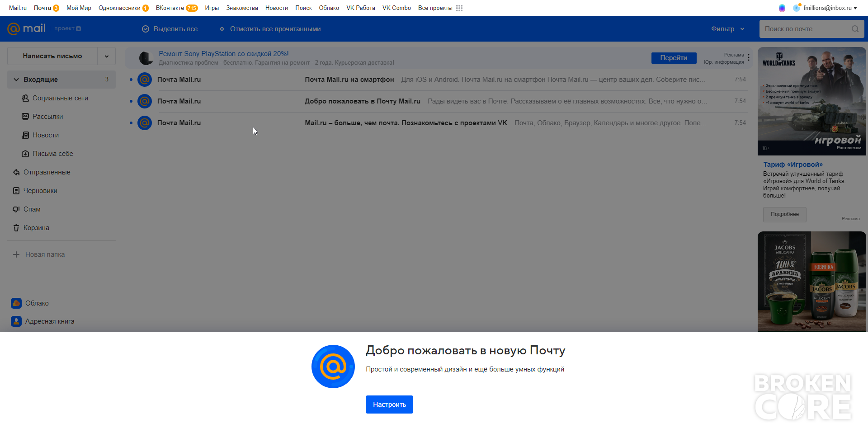
Task: Expand the fmillions@inbox.ru account menu
Action: tap(830, 8)
